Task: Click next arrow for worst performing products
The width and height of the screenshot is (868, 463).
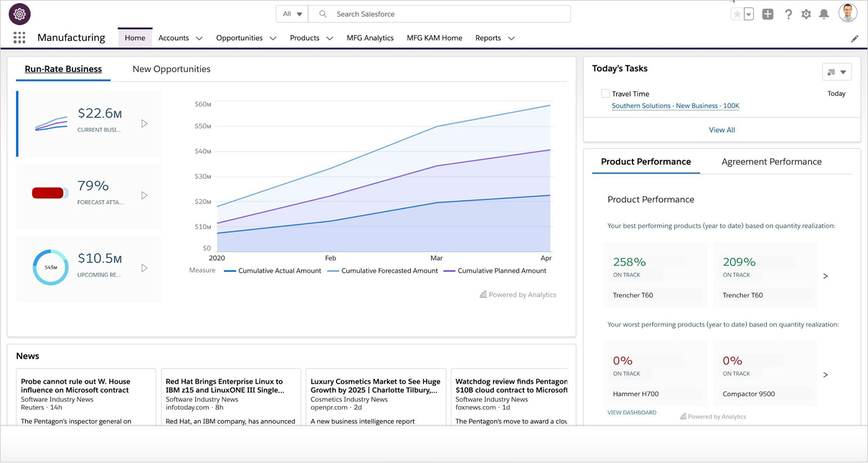Action: coord(825,374)
